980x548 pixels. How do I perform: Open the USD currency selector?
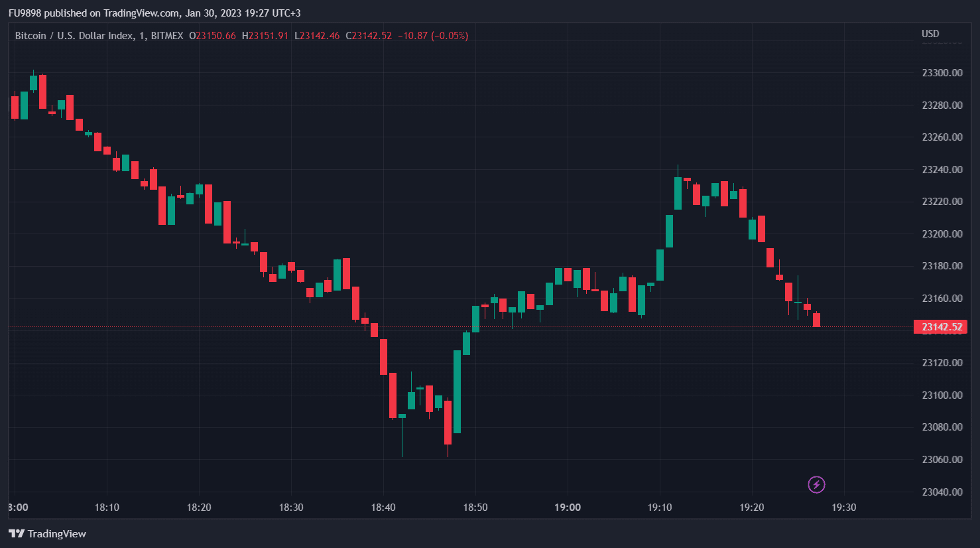tap(930, 34)
